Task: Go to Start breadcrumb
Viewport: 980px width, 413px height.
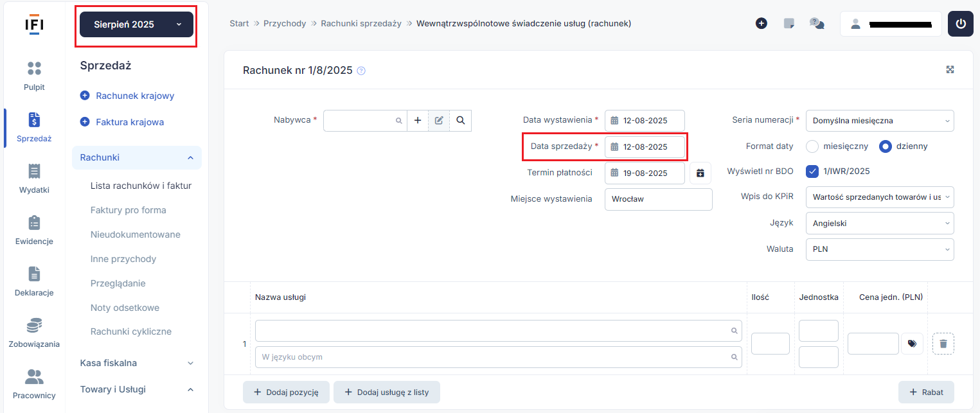Action: pyautogui.click(x=239, y=23)
